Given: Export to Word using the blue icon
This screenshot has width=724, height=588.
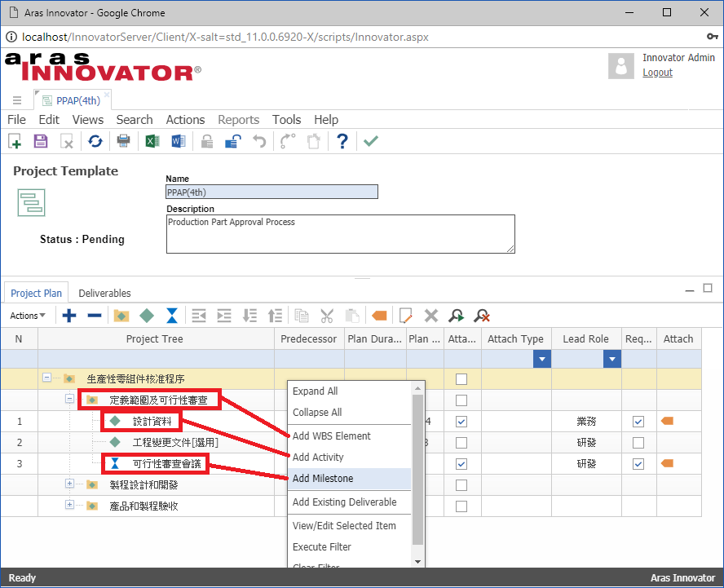Looking at the screenshot, I should coord(179,141).
